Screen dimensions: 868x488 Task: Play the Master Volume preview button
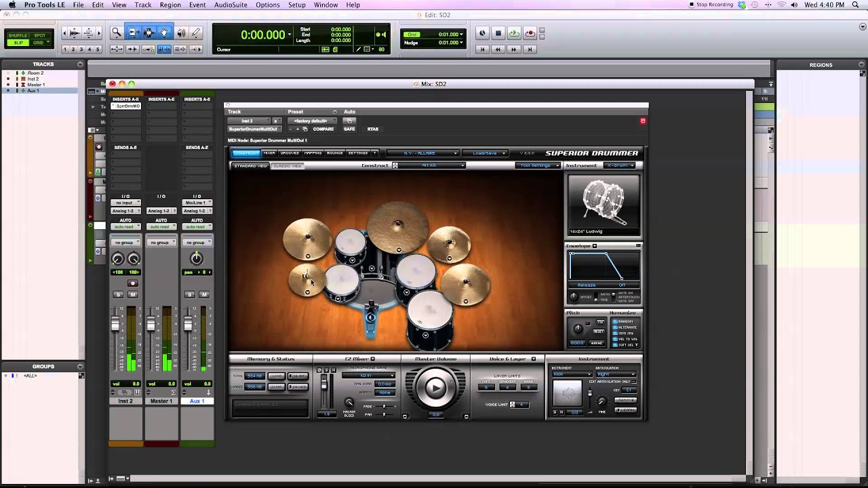coord(435,388)
